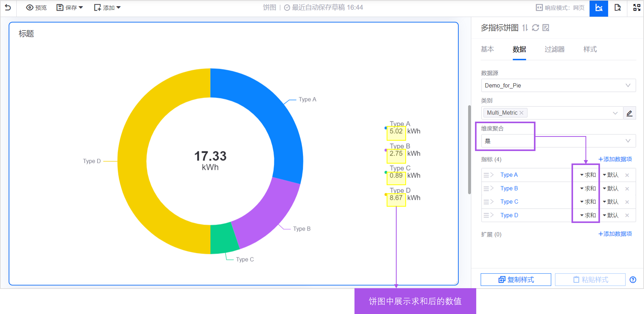The width and height of the screenshot is (644, 314).
Task: Click the 复制样式 button
Action: [x=515, y=280]
